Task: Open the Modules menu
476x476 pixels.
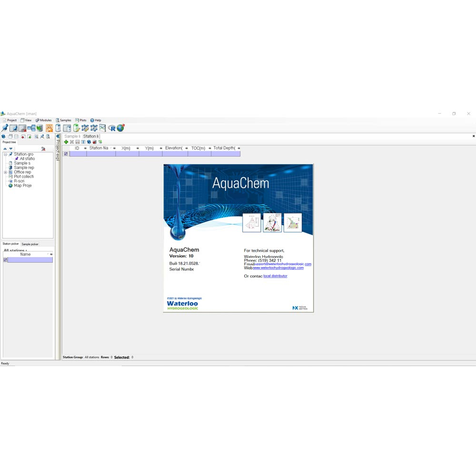Action: [x=43, y=120]
